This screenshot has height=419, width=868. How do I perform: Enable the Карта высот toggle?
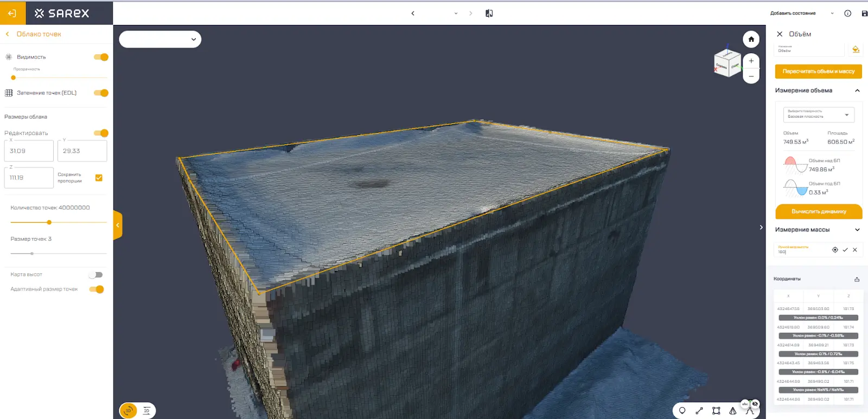click(x=96, y=275)
